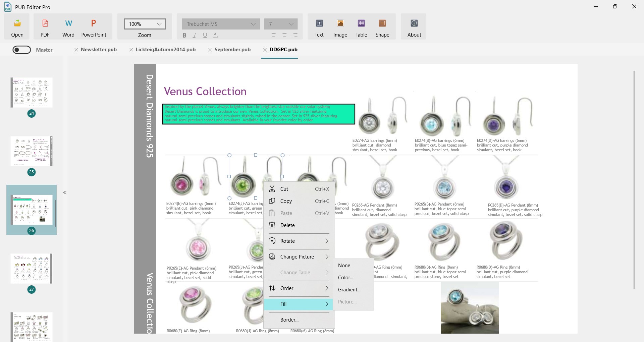The image size is (644, 342).
Task: Export document to PowerPoint
Action: pos(94,23)
